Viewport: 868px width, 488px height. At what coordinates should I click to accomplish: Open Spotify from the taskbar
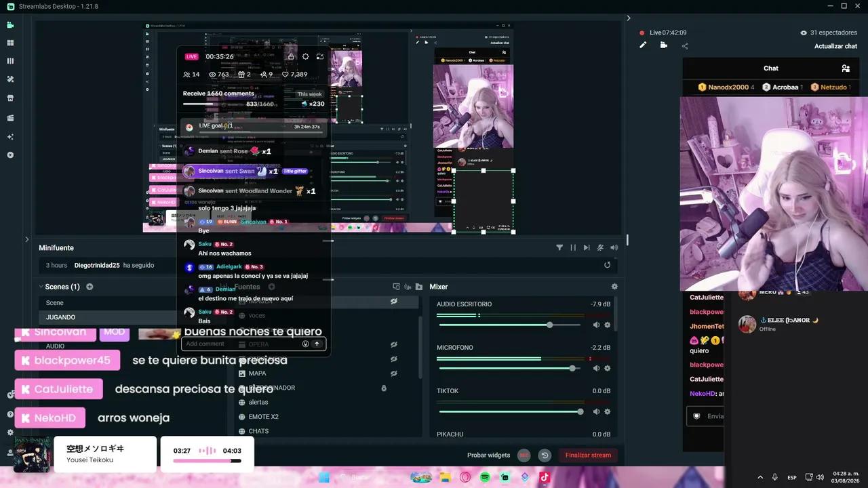point(485,477)
